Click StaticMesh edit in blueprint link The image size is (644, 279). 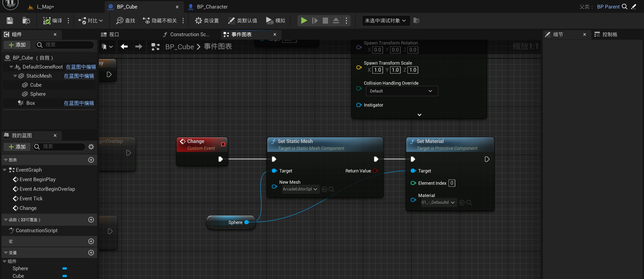click(x=79, y=76)
